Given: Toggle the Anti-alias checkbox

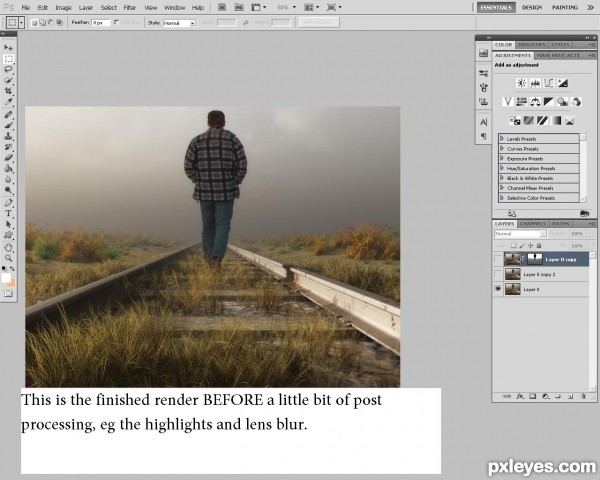Looking at the screenshot, I should coord(116,23).
